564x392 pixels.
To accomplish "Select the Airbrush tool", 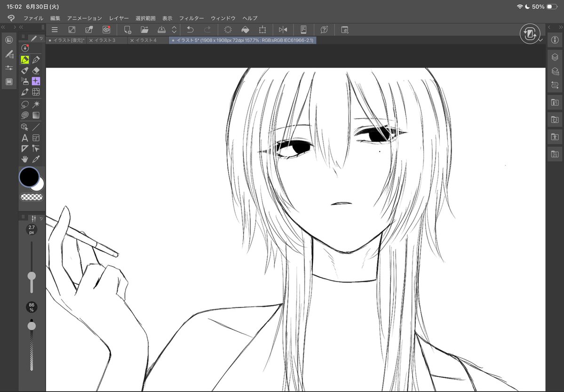I will coord(25,81).
